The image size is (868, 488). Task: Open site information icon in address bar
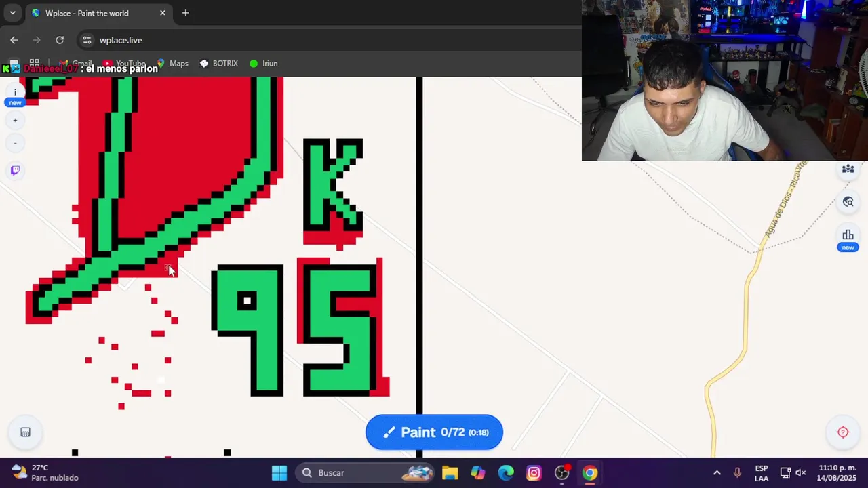point(87,40)
